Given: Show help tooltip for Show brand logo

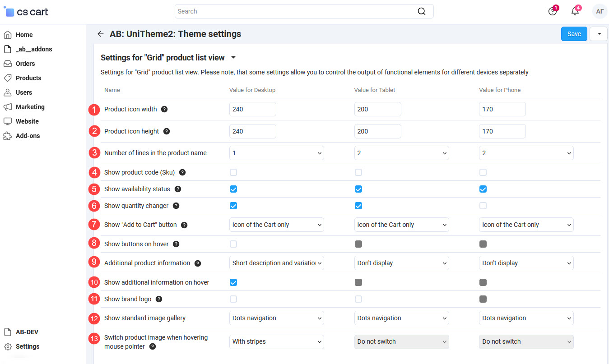Looking at the screenshot, I should 159,299.
